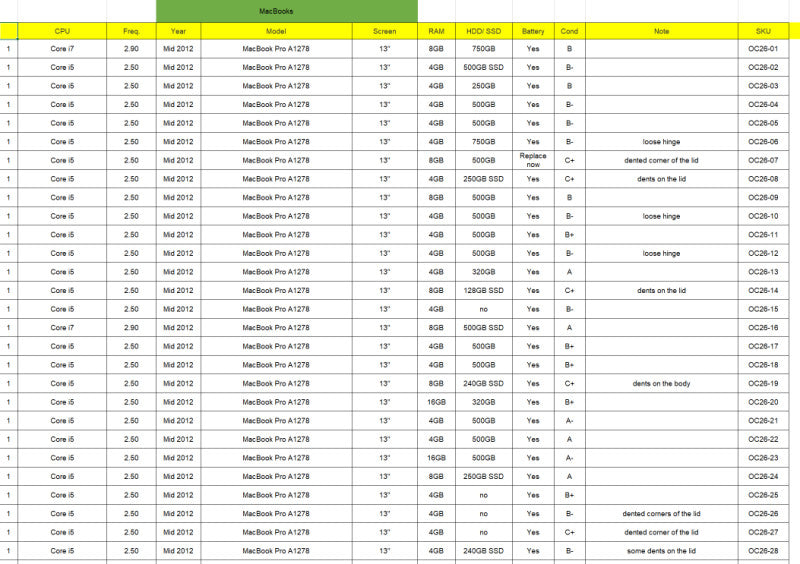
Task: Click the Model column header
Action: click(x=276, y=31)
